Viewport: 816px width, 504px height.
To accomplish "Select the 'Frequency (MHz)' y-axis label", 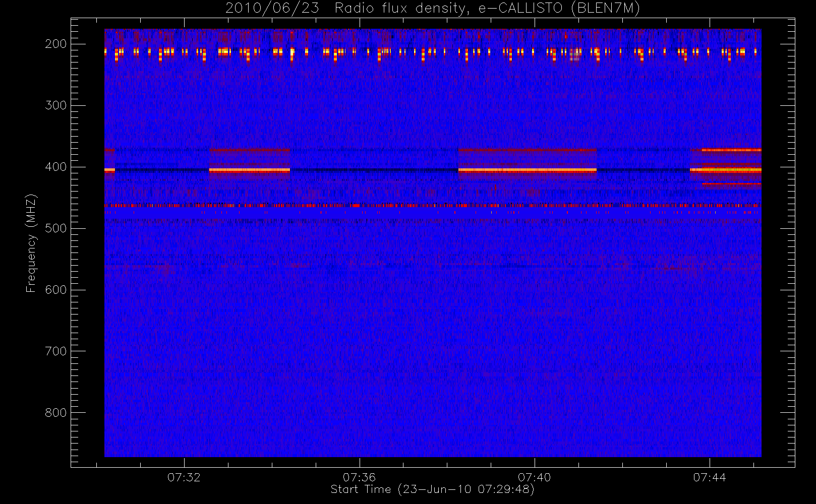I will coord(31,243).
